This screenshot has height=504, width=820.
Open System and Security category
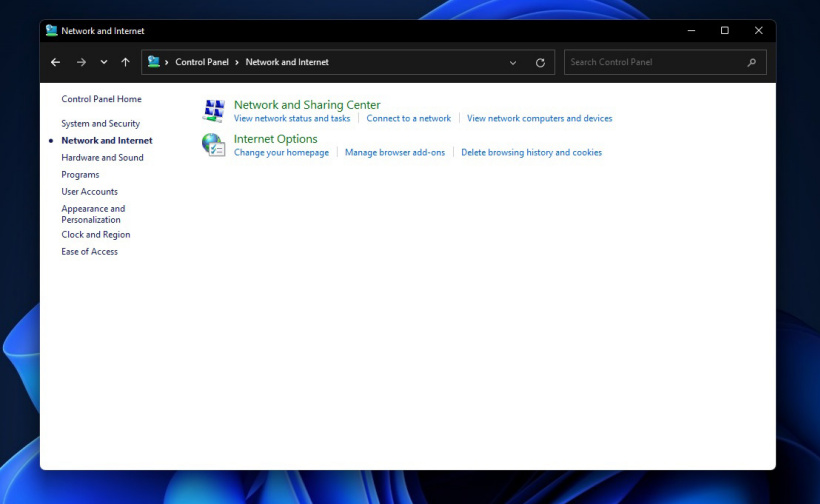click(100, 124)
